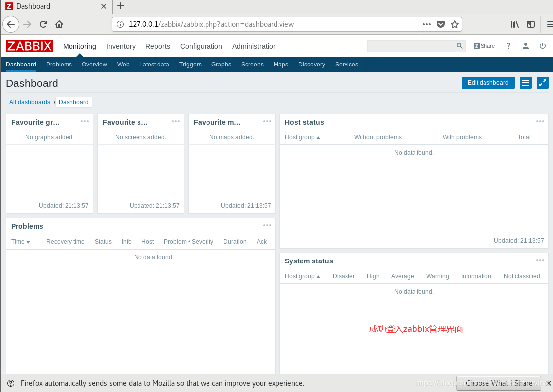The image size is (553, 392).
Task: Close the Dashboard browser tab
Action: 104,6
